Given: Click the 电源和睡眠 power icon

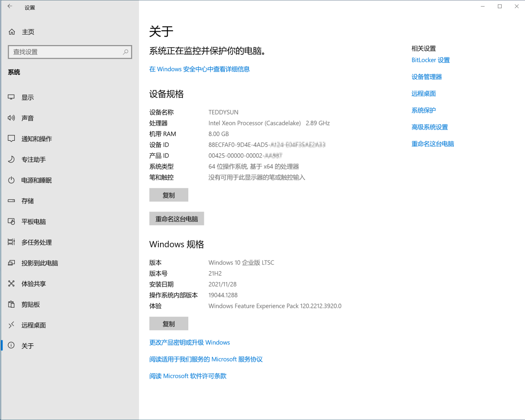Looking at the screenshot, I should tap(11, 180).
